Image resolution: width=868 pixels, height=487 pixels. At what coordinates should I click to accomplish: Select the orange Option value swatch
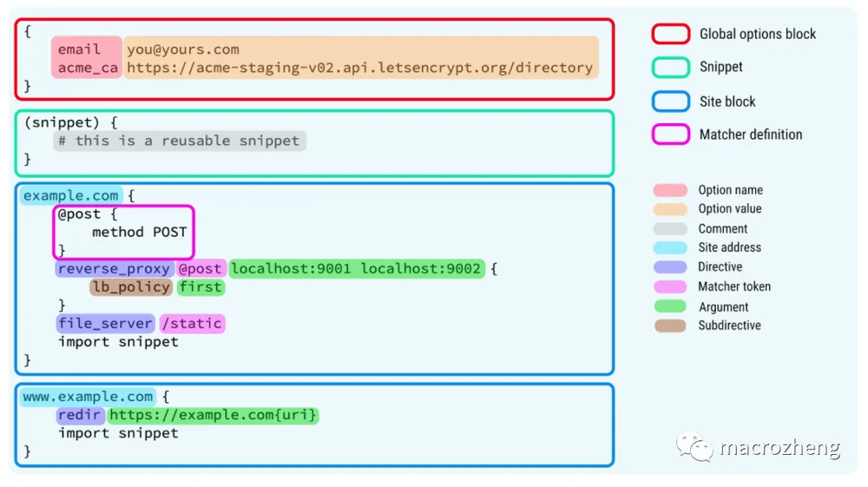coord(670,209)
